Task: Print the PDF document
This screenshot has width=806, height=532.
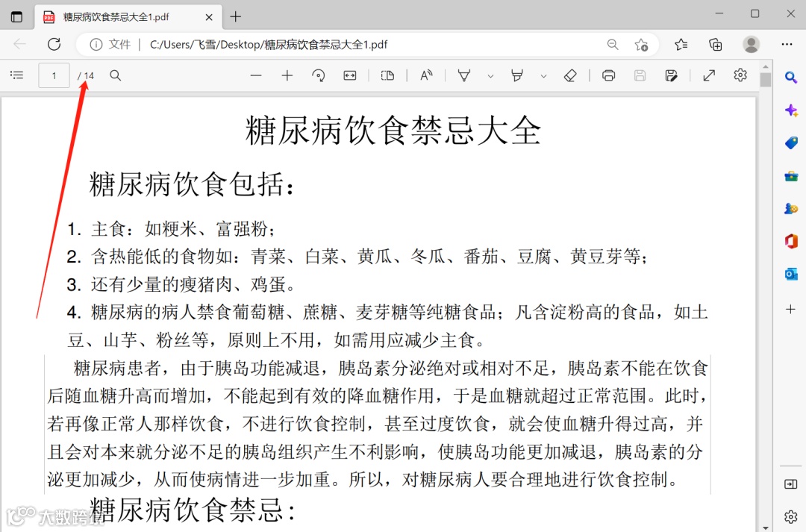Action: [x=609, y=75]
